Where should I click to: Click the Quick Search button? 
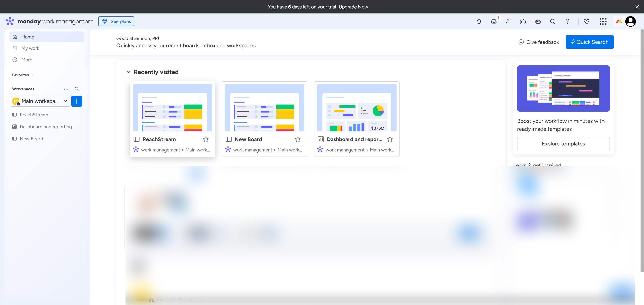click(x=589, y=42)
